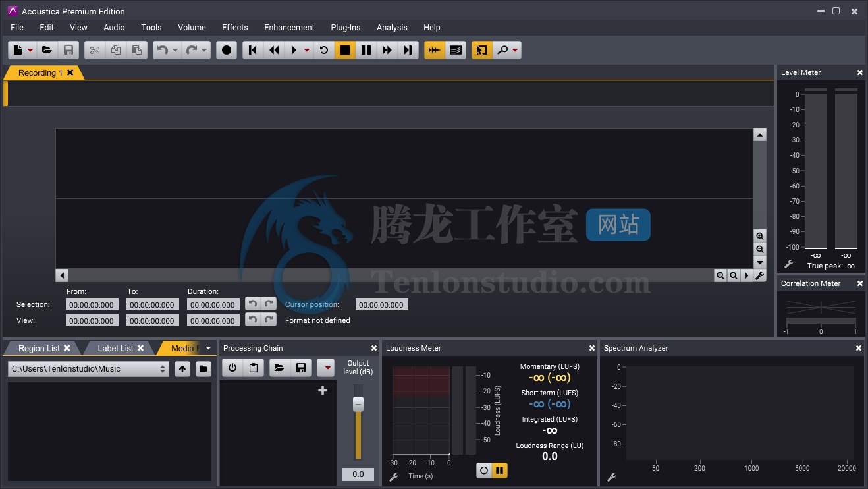Click the Rewind button
This screenshot has height=489, width=868.
tap(274, 50)
